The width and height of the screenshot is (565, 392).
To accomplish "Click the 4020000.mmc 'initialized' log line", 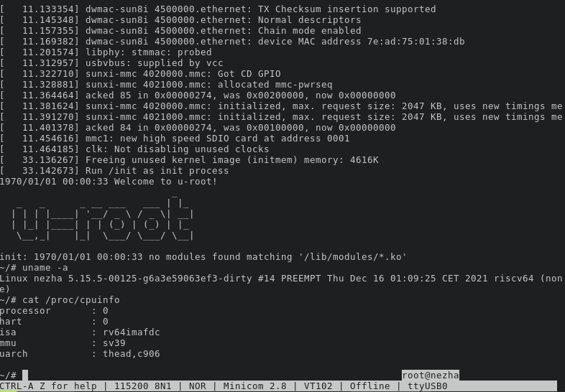I will [x=281, y=106].
